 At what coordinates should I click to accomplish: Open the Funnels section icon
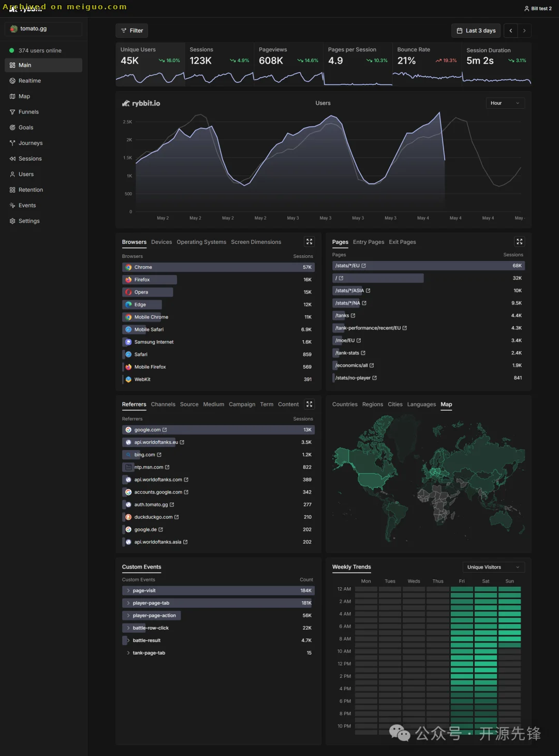[12, 112]
